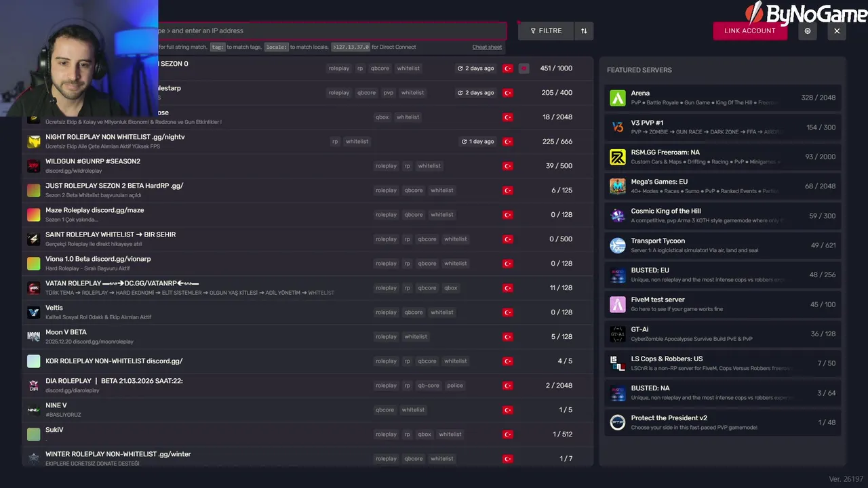Open Maze Roleplay discord.gg/maze server
Screen dimensions: 868x488
point(308,215)
